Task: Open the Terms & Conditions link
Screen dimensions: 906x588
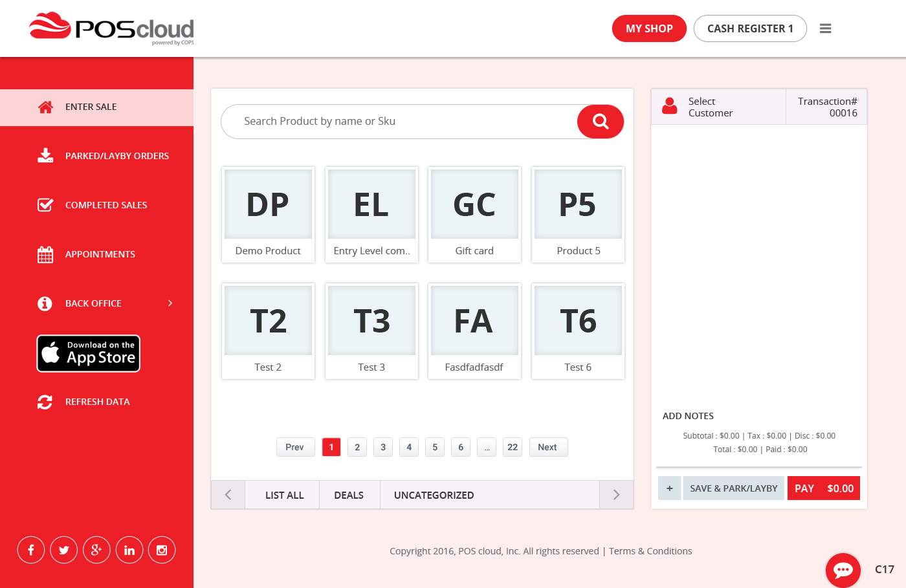Action: pyautogui.click(x=650, y=551)
